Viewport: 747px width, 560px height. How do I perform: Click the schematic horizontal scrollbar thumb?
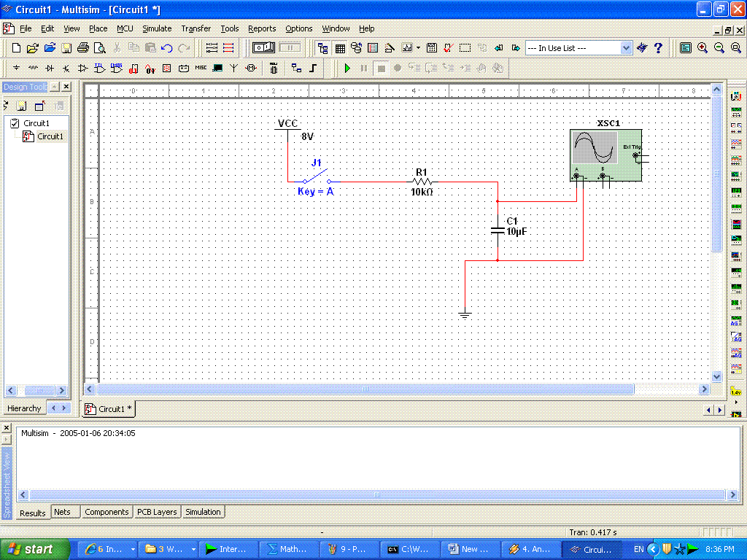point(365,389)
